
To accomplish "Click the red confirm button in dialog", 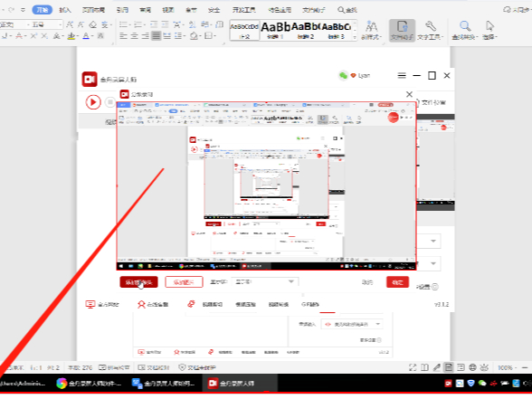I will click(x=397, y=282).
